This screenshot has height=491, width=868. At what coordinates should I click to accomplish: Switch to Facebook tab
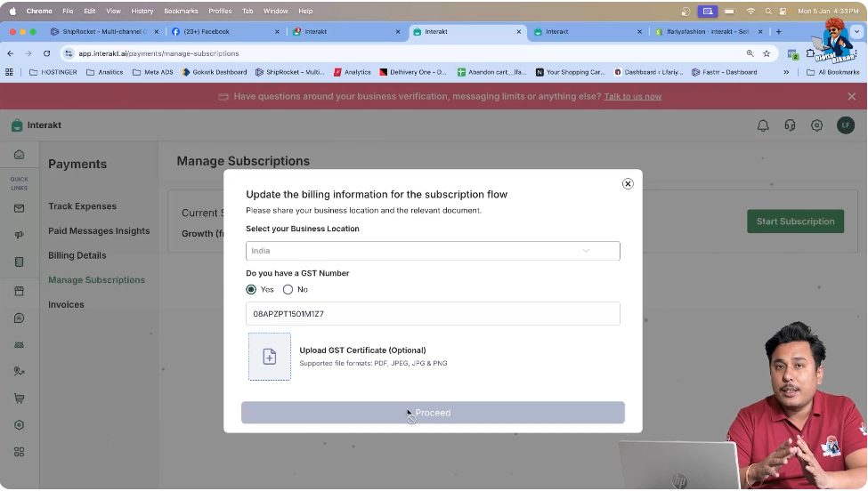click(x=225, y=31)
